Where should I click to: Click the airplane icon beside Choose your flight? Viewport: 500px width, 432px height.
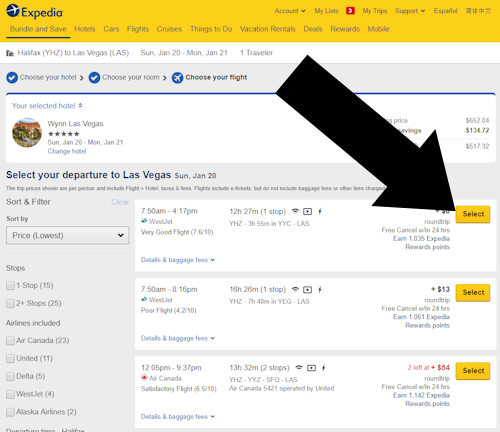tap(177, 78)
